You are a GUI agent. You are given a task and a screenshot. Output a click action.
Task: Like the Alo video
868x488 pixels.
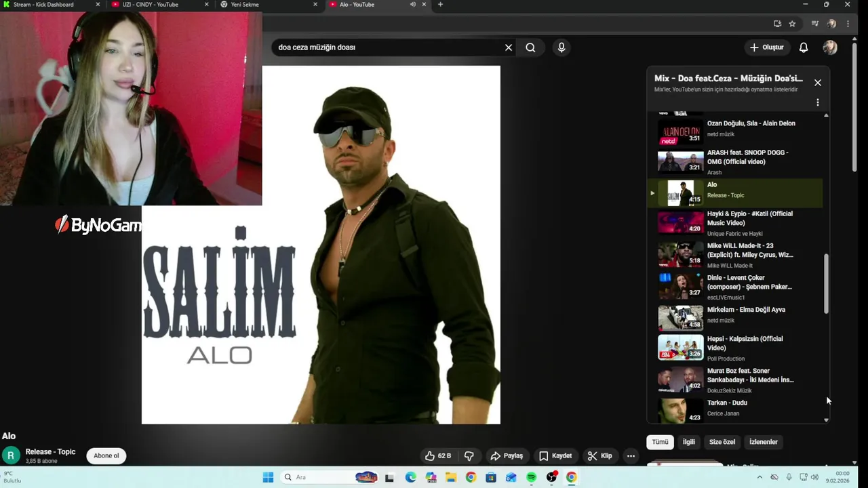[437, 456]
